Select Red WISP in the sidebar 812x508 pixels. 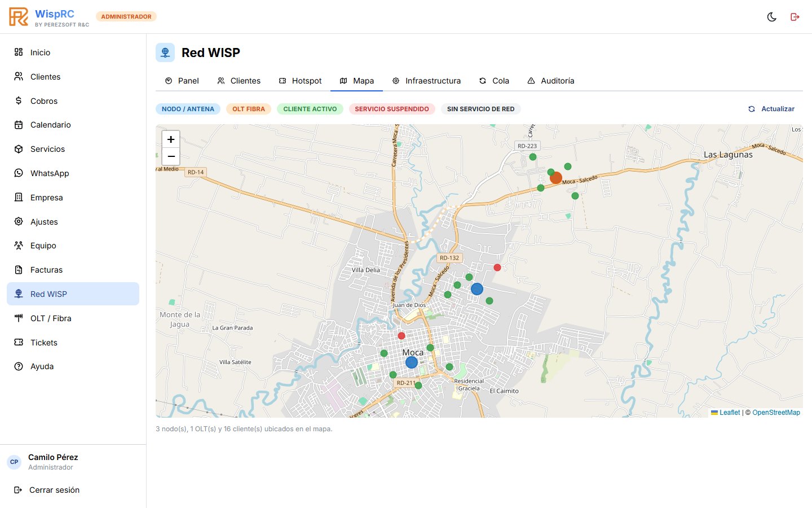(73, 294)
